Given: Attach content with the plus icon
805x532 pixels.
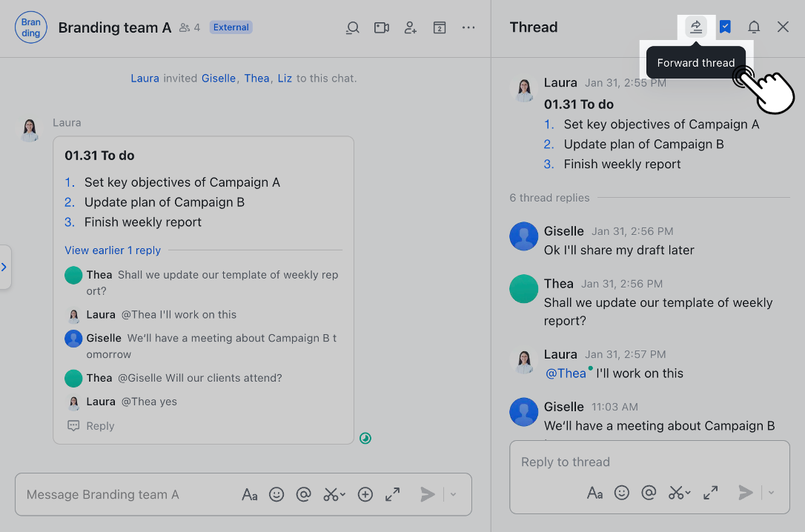Looking at the screenshot, I should (365, 494).
